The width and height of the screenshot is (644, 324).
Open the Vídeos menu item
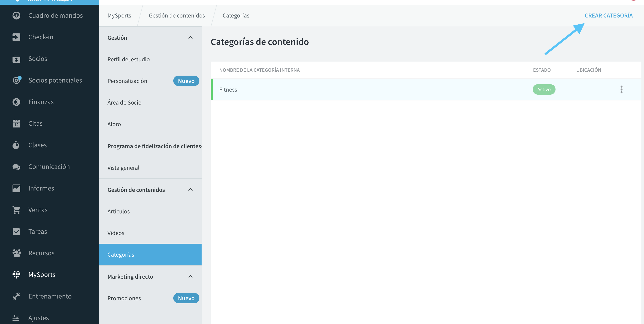click(x=116, y=233)
